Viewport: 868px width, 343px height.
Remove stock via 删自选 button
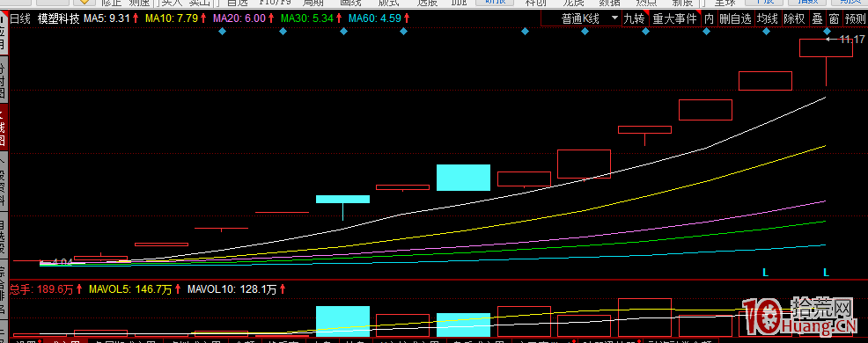coord(735,18)
